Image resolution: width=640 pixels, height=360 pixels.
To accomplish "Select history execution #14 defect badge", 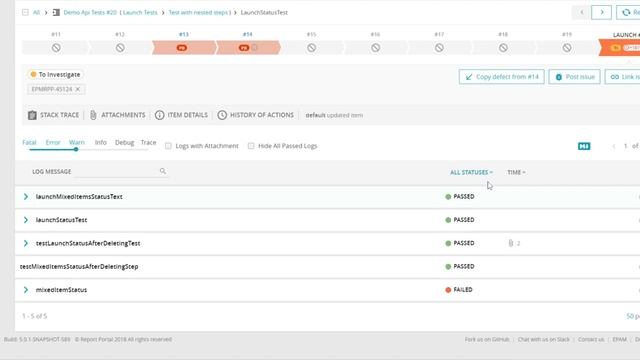I will tap(244, 48).
